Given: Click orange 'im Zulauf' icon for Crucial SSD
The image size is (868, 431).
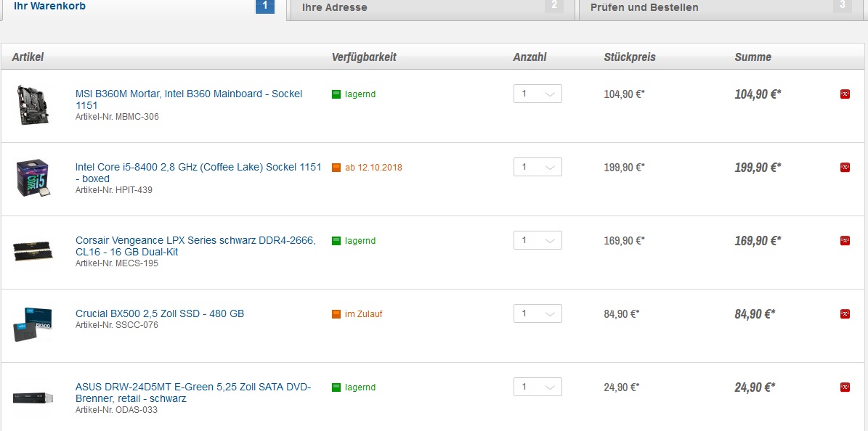Looking at the screenshot, I should 336,313.
